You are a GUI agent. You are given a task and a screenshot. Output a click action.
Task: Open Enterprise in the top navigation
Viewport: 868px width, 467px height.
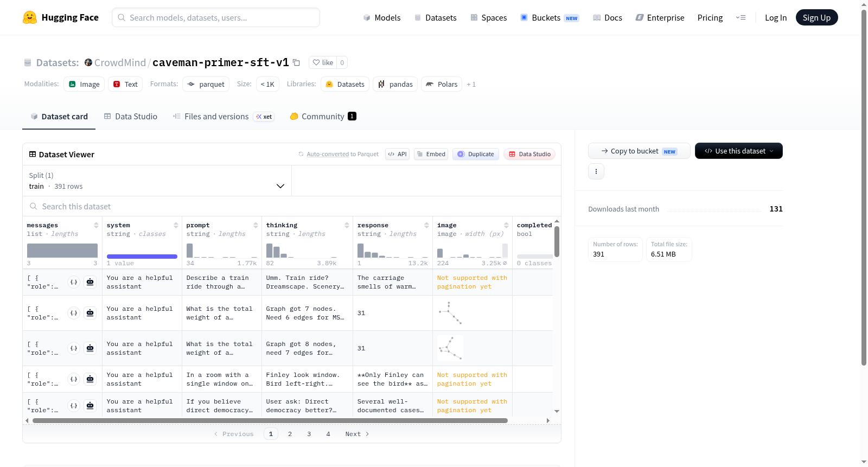[x=660, y=17]
